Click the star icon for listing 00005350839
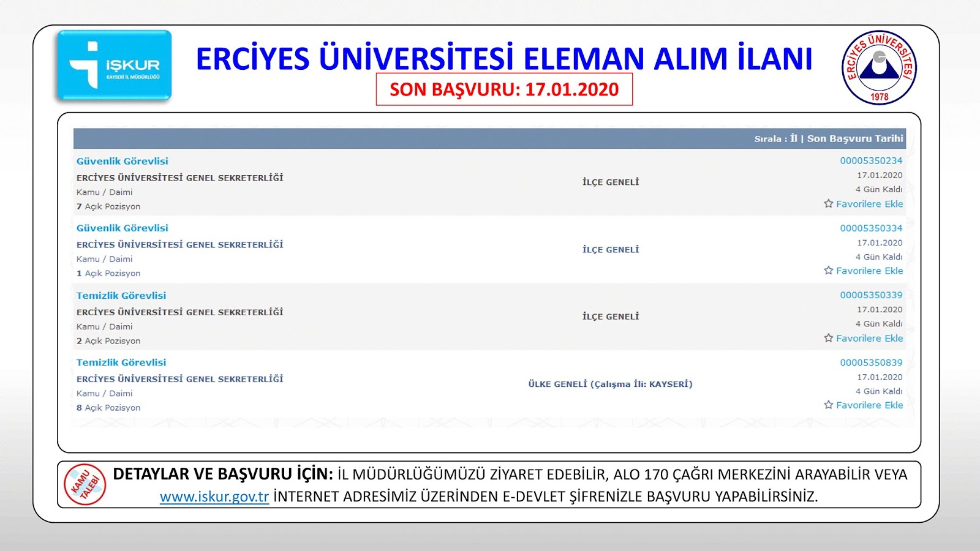 pos(828,404)
